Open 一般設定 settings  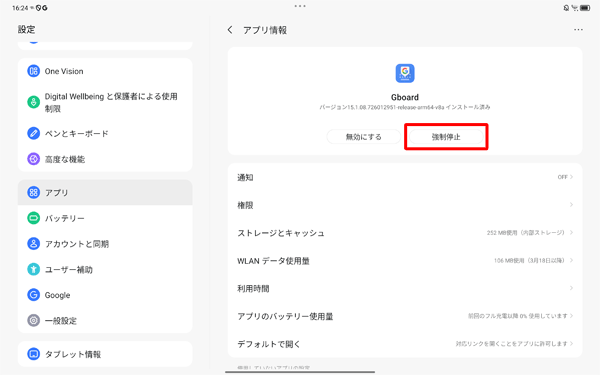pyautogui.click(x=105, y=320)
